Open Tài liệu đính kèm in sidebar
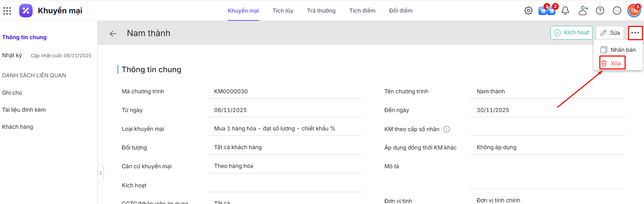This screenshot has height=204, width=644. coord(24,110)
